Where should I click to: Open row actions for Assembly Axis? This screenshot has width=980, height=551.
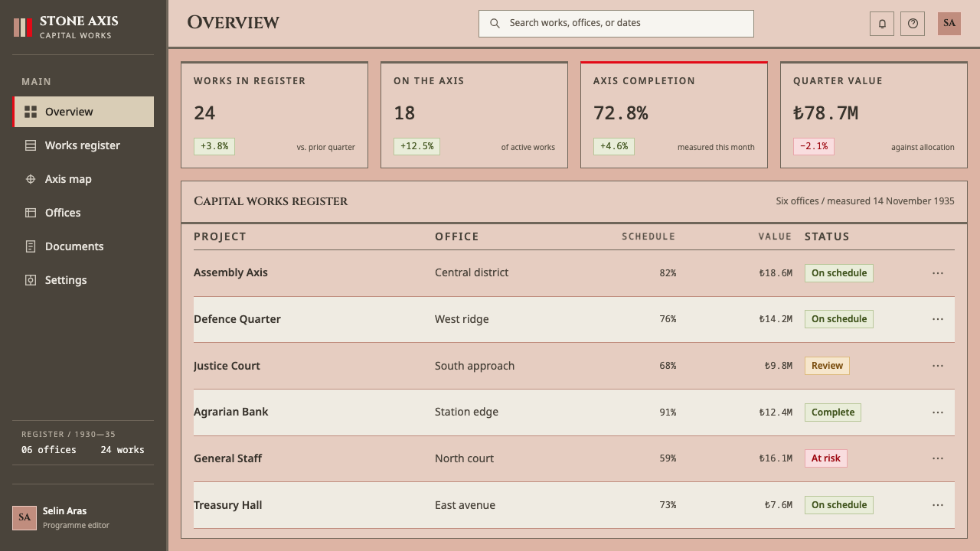[938, 273]
